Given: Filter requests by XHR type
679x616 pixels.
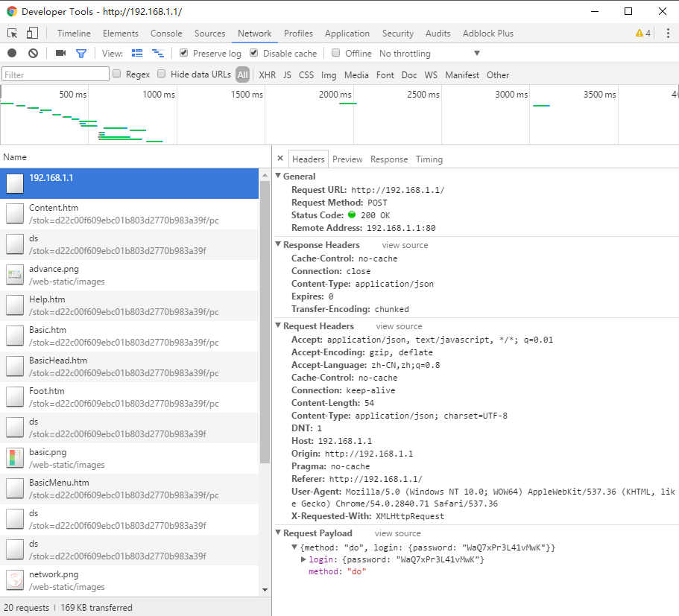Looking at the screenshot, I should (x=267, y=75).
